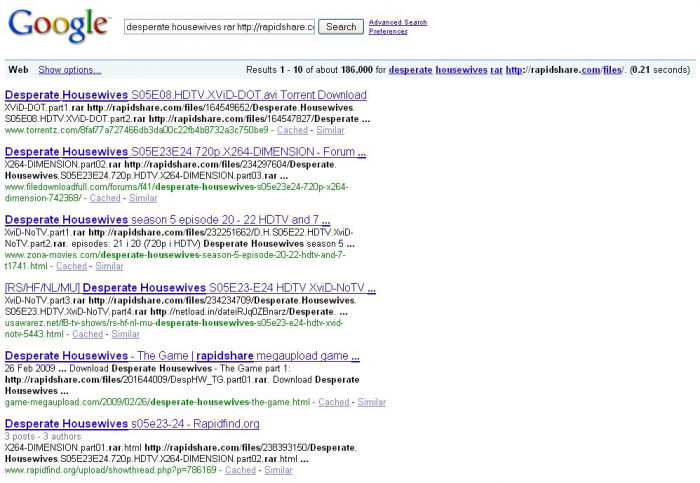
Task: Open Similar link for usawarez.net result
Action: coord(125,334)
